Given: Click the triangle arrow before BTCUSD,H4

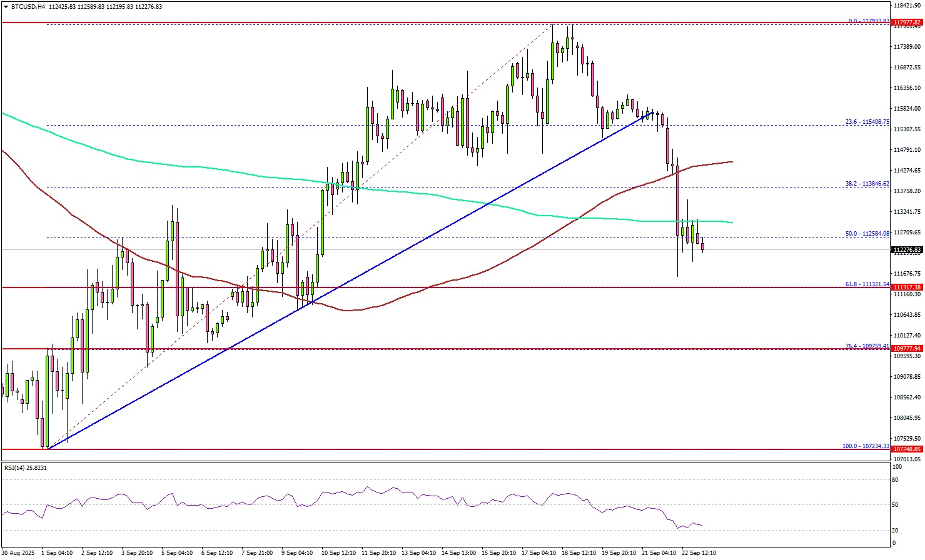Looking at the screenshot, I should [6, 7].
